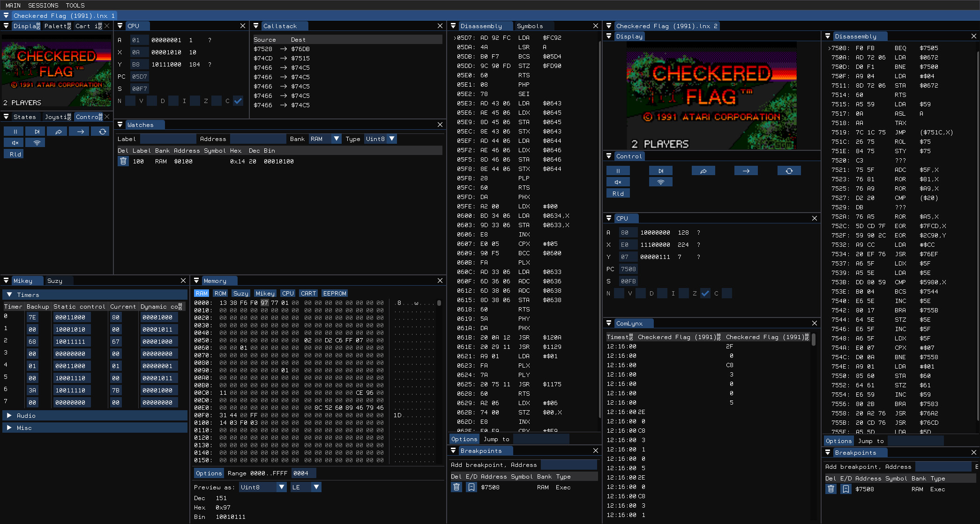Click Label input field in Watches
Image resolution: width=980 pixels, height=524 pixels.
point(168,139)
